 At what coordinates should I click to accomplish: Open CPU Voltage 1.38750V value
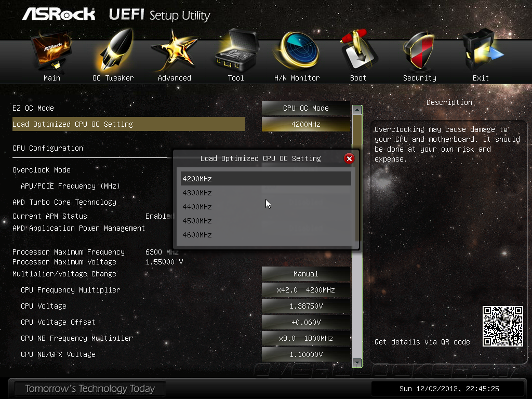click(x=305, y=306)
